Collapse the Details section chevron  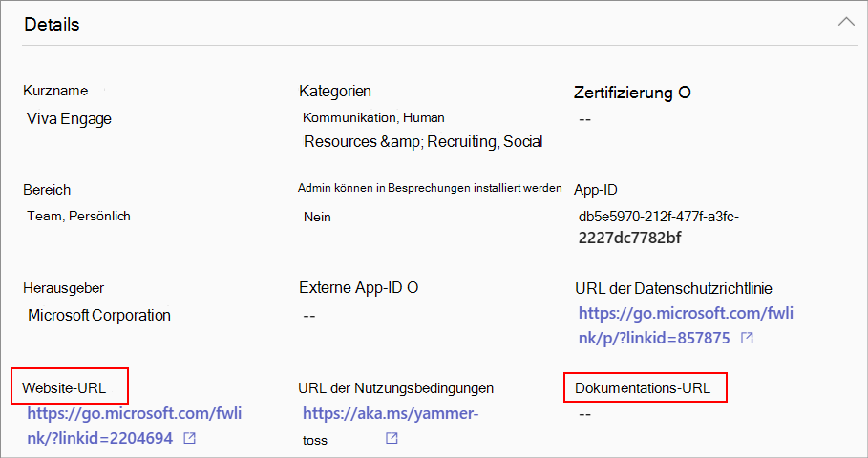pos(845,23)
